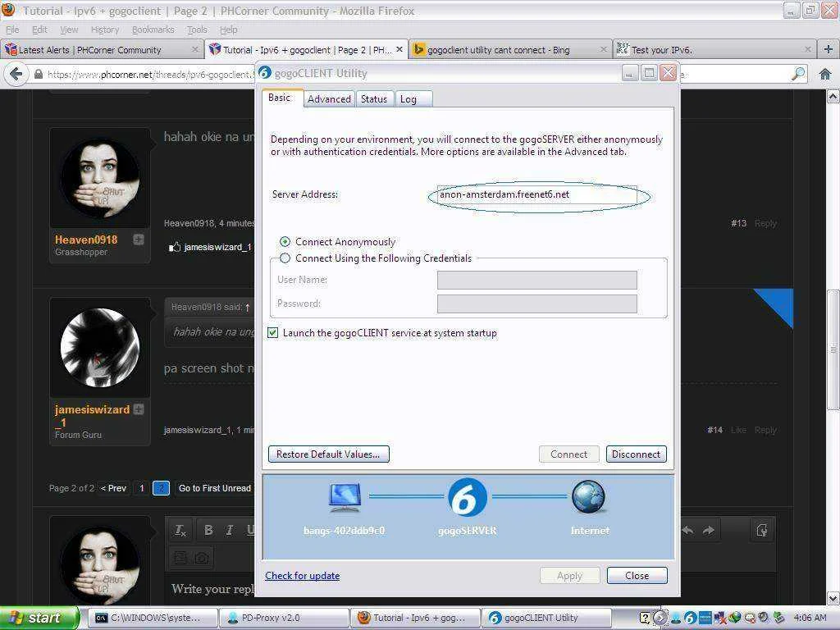Click jamesiswizard_1 avatar image
The image size is (840, 630).
pos(100,347)
